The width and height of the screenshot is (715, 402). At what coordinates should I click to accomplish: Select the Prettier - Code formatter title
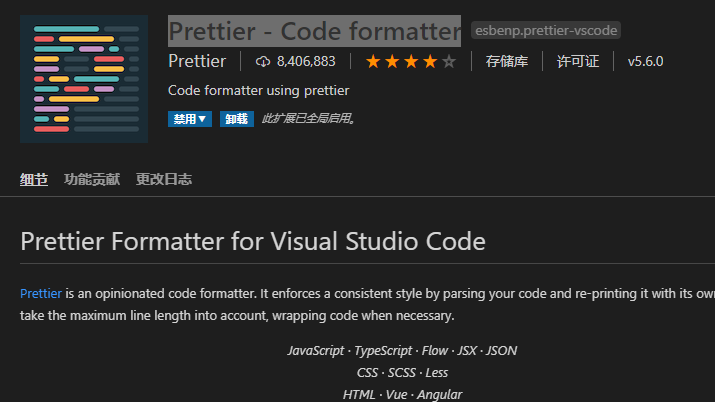point(314,31)
